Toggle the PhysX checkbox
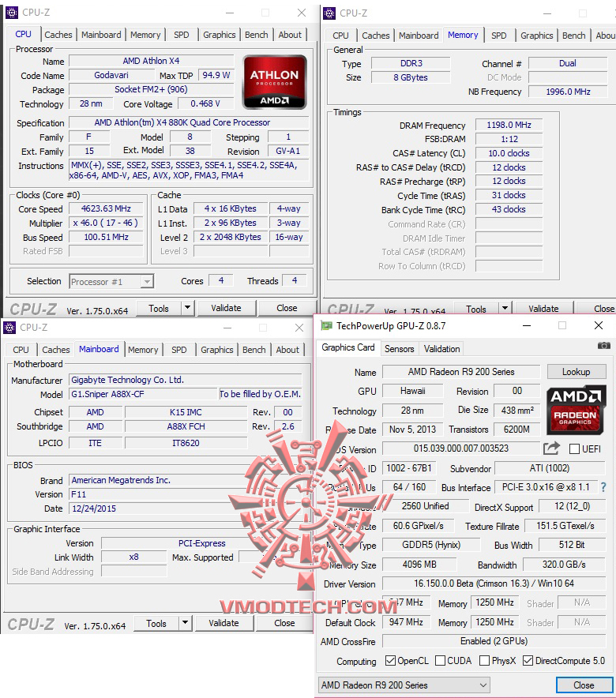This screenshot has width=616, height=698. point(485,661)
